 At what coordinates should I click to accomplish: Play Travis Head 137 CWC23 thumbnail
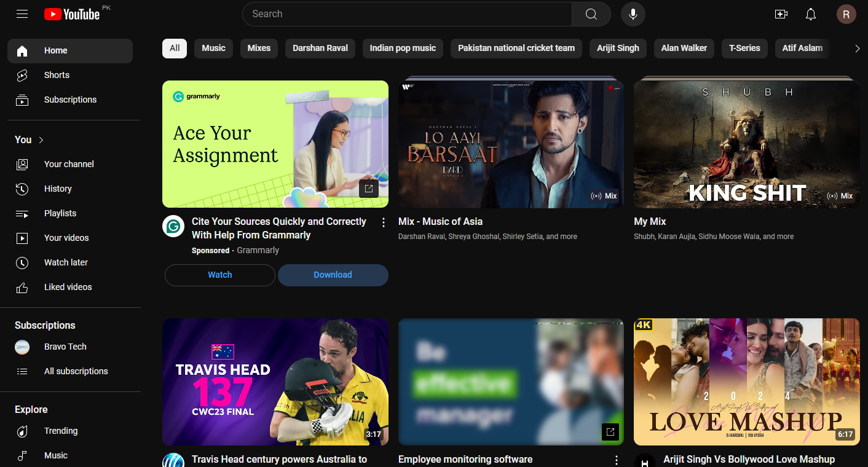pyautogui.click(x=275, y=382)
